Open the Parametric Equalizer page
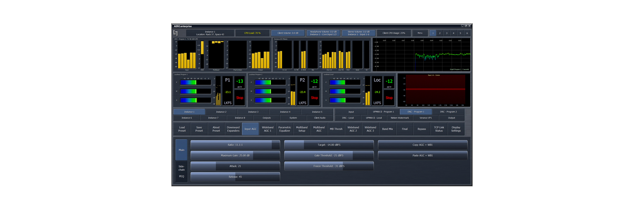 pyautogui.click(x=285, y=129)
